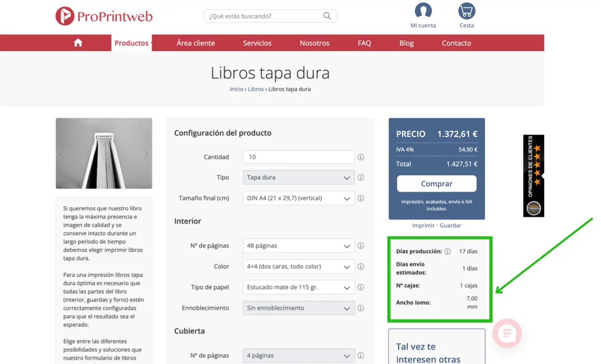Image resolution: width=601 pixels, height=364 pixels.
Task: Go to next book image arrow
Action: pos(146,155)
